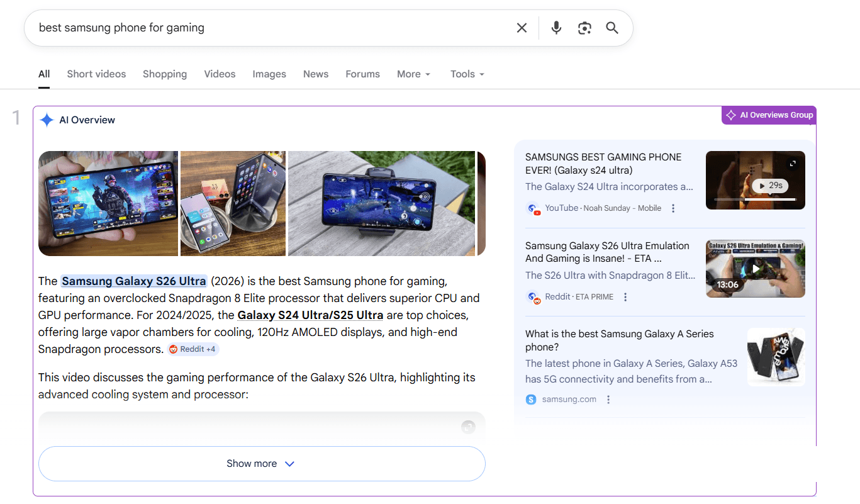Click the X to clear the search query
Viewport: 860px width, 504px height.
522,28
